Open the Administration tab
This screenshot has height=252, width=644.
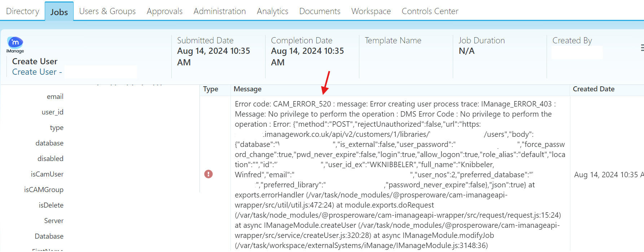tap(219, 11)
